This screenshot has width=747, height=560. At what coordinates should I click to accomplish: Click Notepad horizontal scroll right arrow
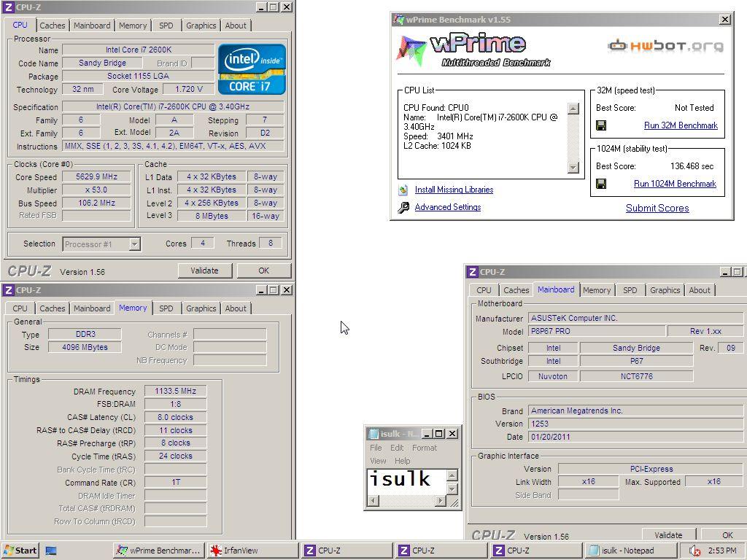click(x=441, y=501)
